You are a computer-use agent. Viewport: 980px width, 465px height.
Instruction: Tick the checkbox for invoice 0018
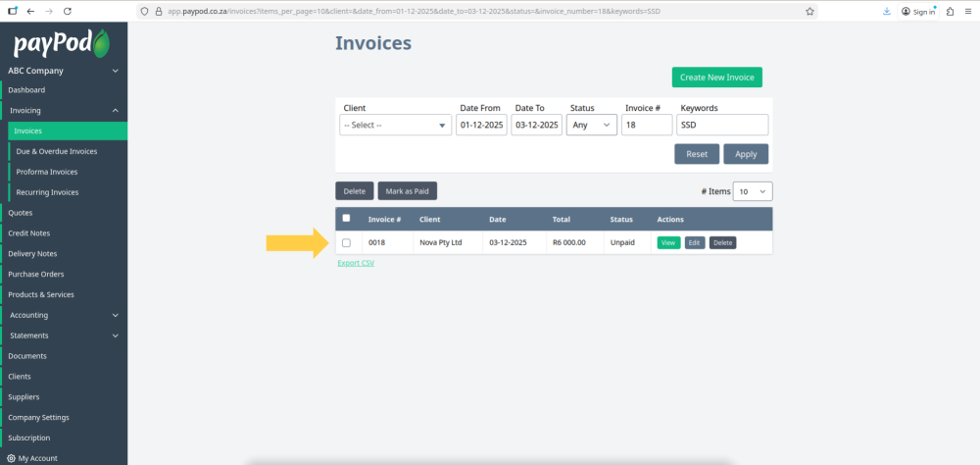click(346, 243)
